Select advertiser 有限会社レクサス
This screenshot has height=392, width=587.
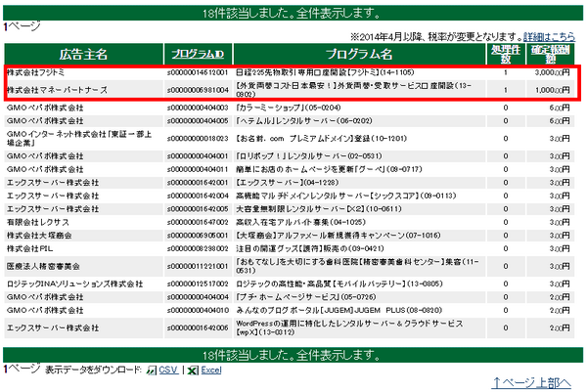38,222
